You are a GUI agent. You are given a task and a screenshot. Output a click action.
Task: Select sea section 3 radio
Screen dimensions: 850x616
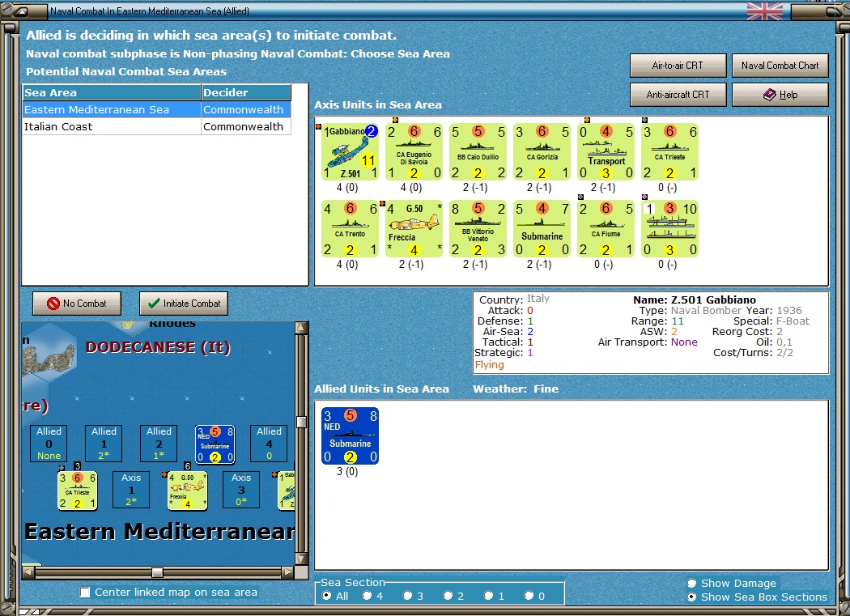click(408, 596)
